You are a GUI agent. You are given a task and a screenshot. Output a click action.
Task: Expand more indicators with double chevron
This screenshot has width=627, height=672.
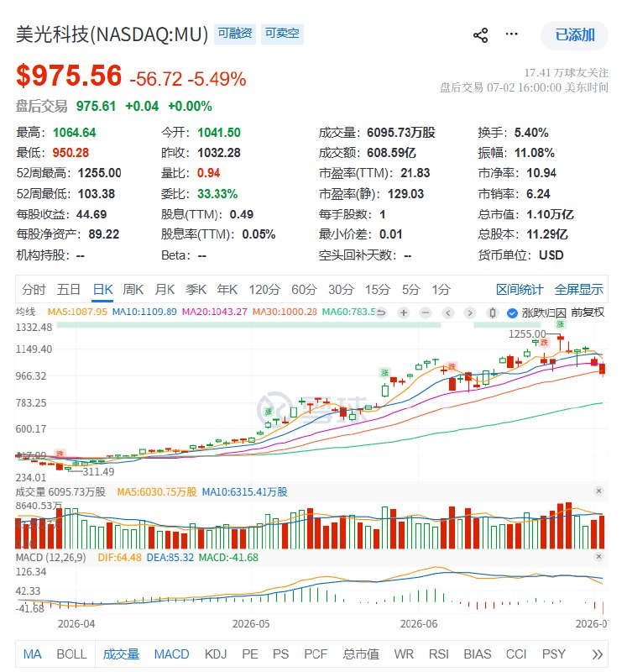pyautogui.click(x=598, y=654)
